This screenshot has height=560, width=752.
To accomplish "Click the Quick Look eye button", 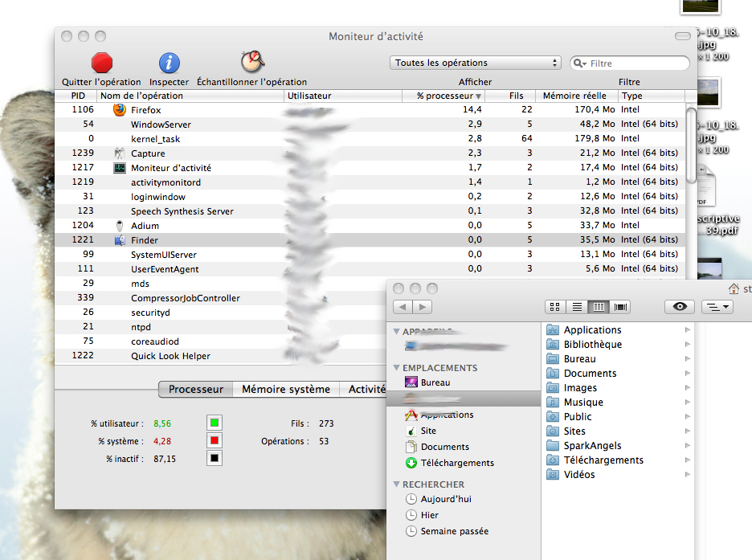I will coord(680,307).
